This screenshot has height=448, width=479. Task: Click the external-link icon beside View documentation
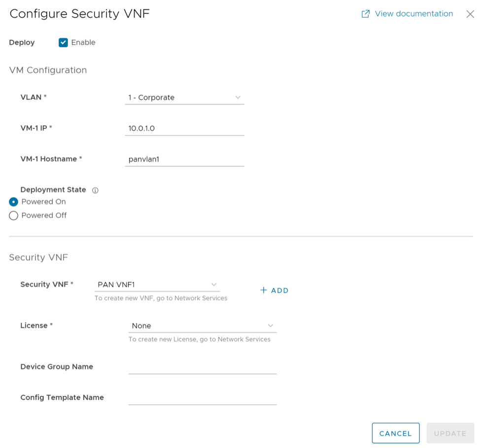click(366, 14)
